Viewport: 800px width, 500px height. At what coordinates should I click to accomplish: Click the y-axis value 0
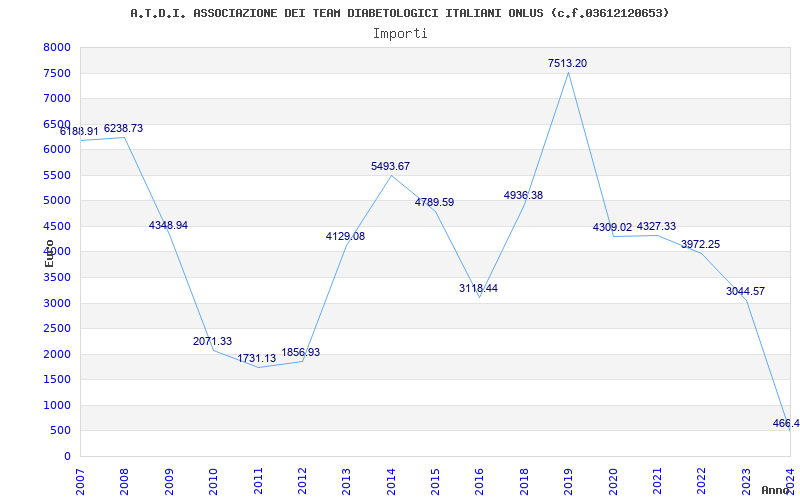pos(67,456)
